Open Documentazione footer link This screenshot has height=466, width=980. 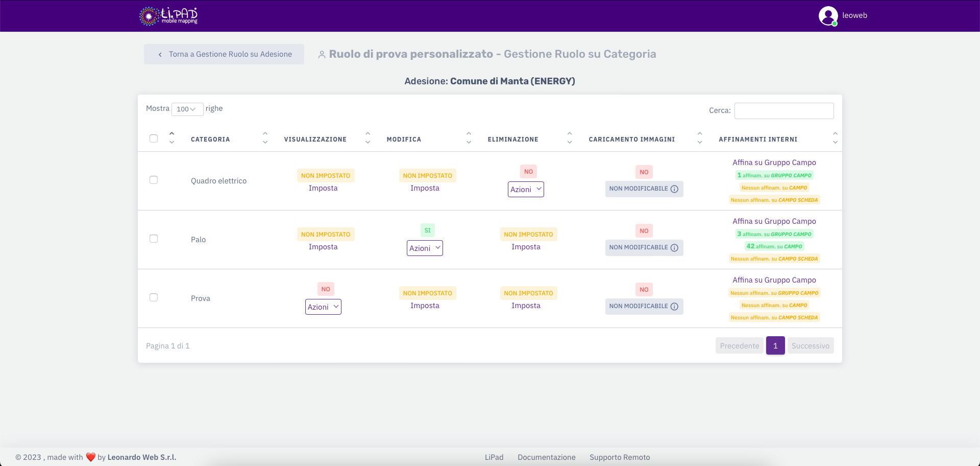[546, 457]
